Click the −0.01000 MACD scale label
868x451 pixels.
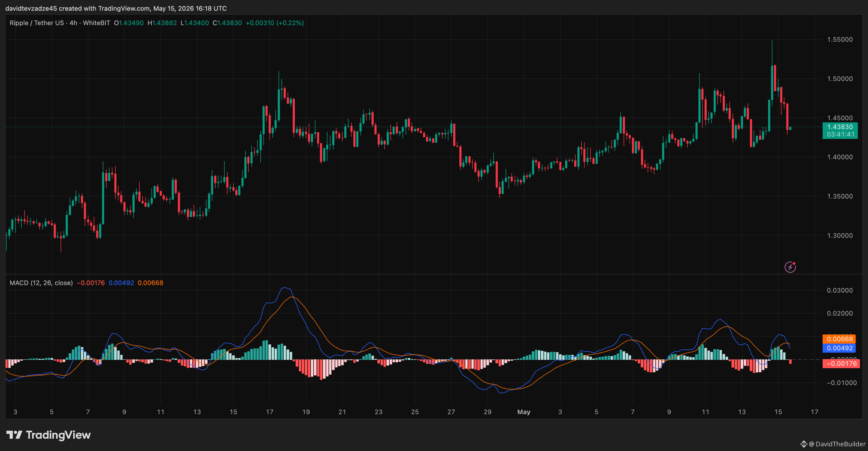click(x=841, y=383)
